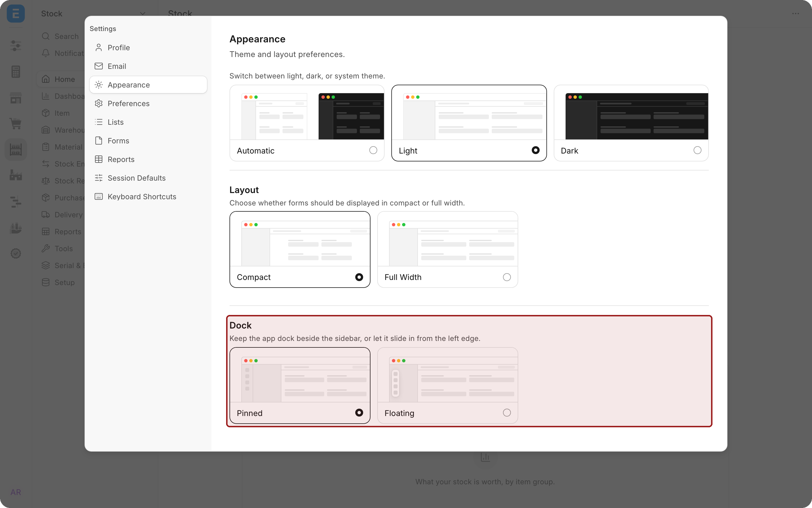
Task: Open the Stock workspace dropdown chevron
Action: (x=143, y=14)
